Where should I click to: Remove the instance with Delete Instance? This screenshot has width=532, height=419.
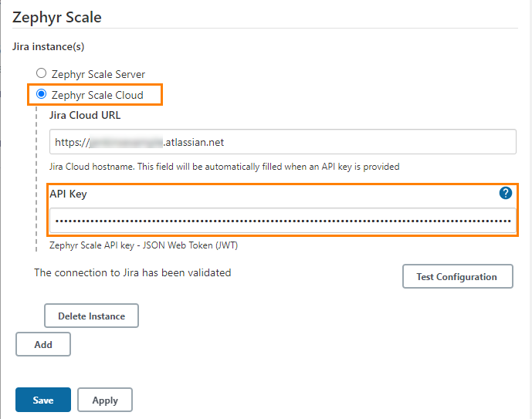point(91,316)
